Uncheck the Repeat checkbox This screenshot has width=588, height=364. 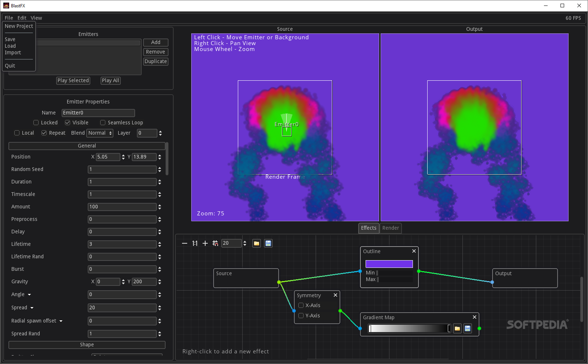tap(44, 133)
